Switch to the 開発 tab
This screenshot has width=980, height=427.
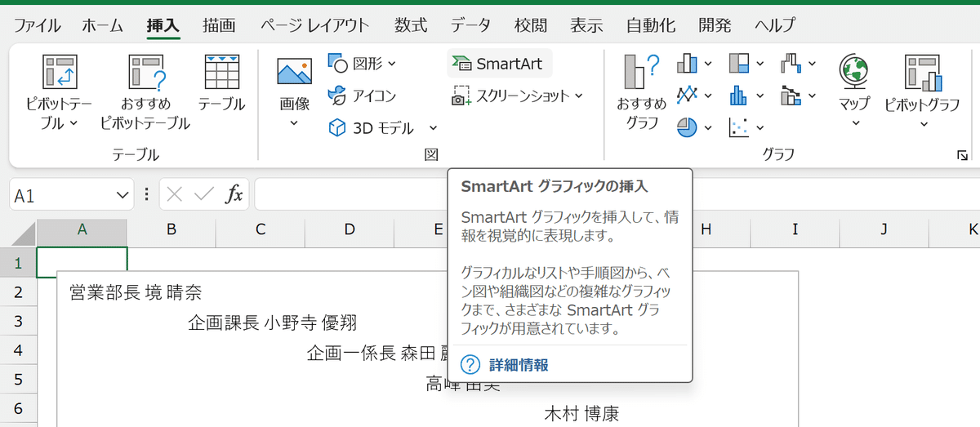coord(715,25)
